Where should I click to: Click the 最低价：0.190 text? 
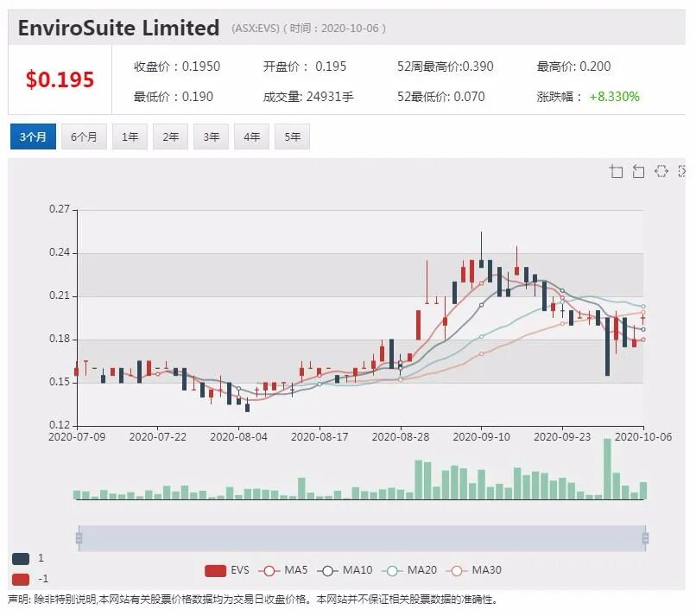tap(174, 97)
